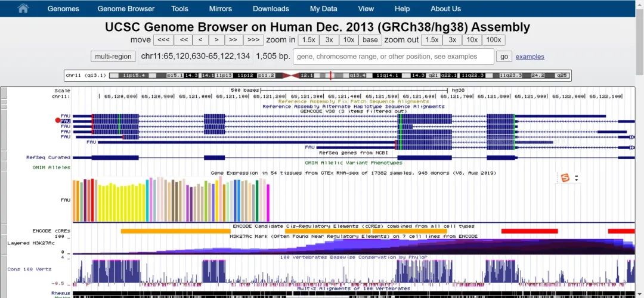Viewport: 644px width, 298px height.
Task: Click the first orange cCRE element
Action: pos(175,231)
